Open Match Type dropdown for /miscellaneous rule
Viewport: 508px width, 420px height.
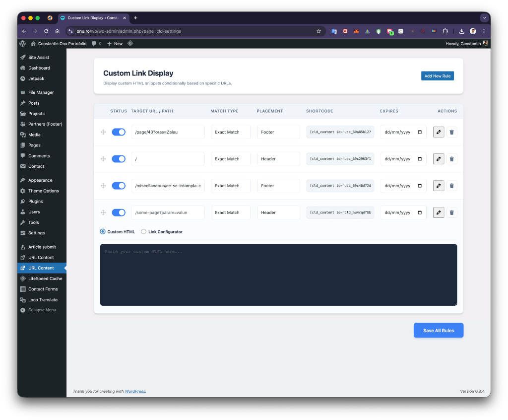231,186
